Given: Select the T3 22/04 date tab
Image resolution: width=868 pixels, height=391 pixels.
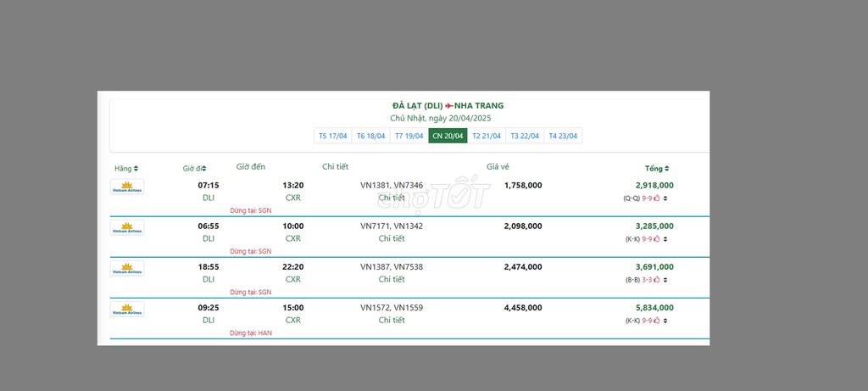Looking at the screenshot, I should (525, 136).
